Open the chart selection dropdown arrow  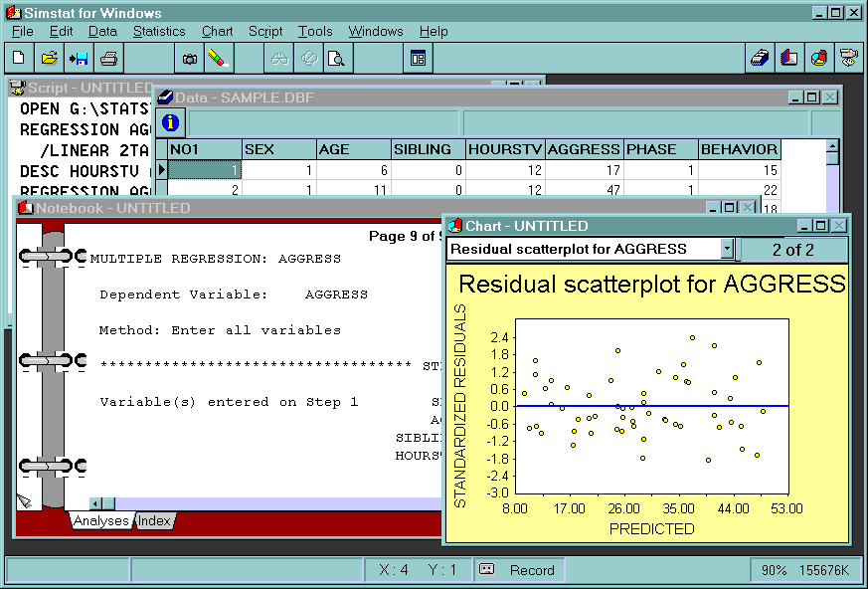(x=727, y=249)
